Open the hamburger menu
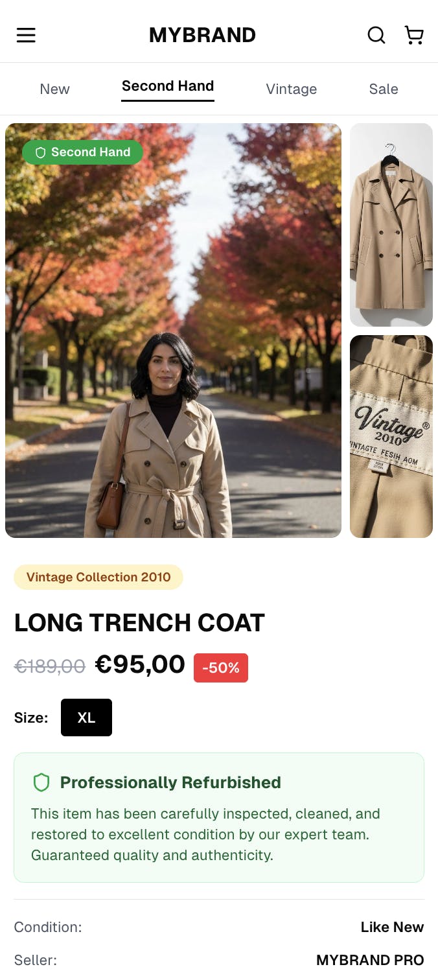438x980 pixels. pos(26,35)
